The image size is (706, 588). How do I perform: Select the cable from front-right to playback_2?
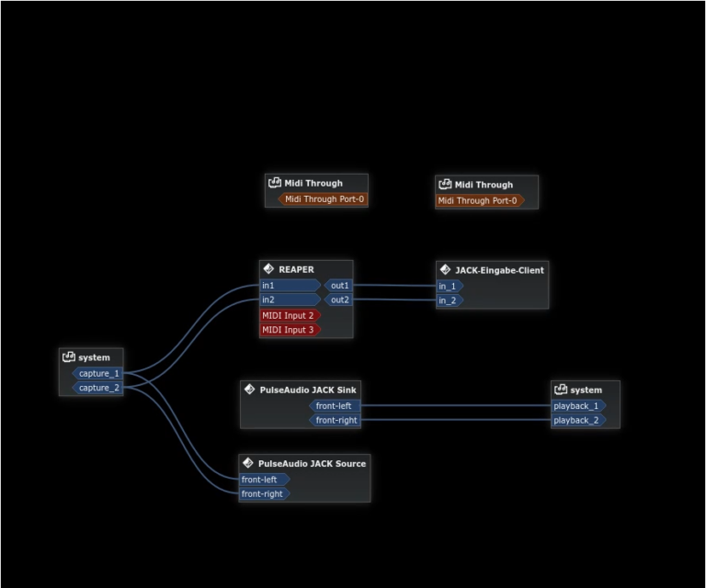click(456, 420)
